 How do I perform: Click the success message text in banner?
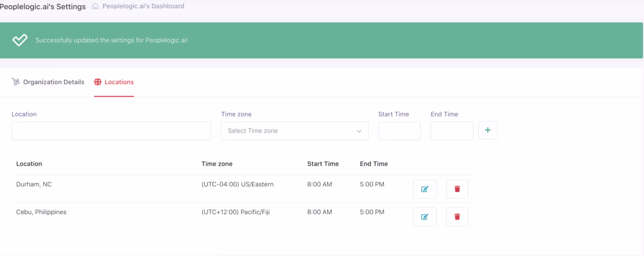tap(112, 41)
